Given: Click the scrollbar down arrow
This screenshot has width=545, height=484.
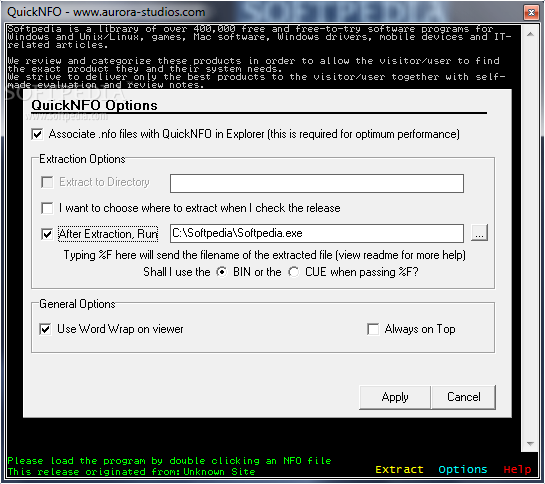Looking at the screenshot, I should pyautogui.click(x=530, y=444).
